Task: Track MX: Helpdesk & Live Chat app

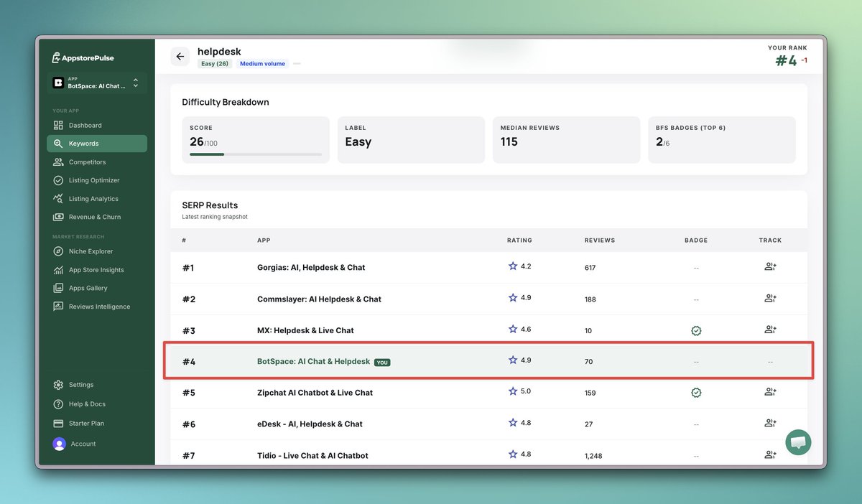Action: pyautogui.click(x=770, y=330)
